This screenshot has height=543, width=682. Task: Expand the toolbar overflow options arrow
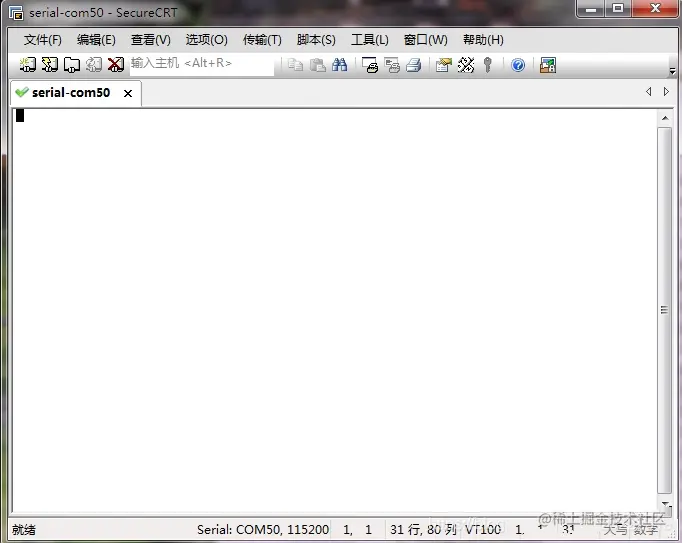(x=672, y=71)
